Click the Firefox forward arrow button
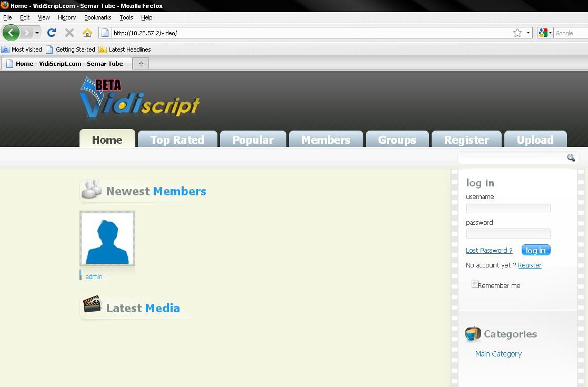Screen dimensions: 588x387 tap(26, 33)
